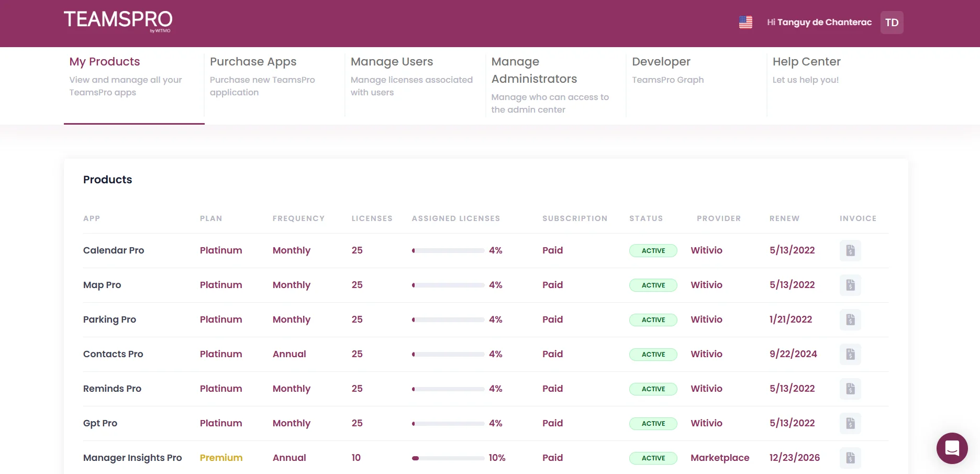Click the APP column header
Viewport: 980px width, 474px height.
pyautogui.click(x=92, y=218)
